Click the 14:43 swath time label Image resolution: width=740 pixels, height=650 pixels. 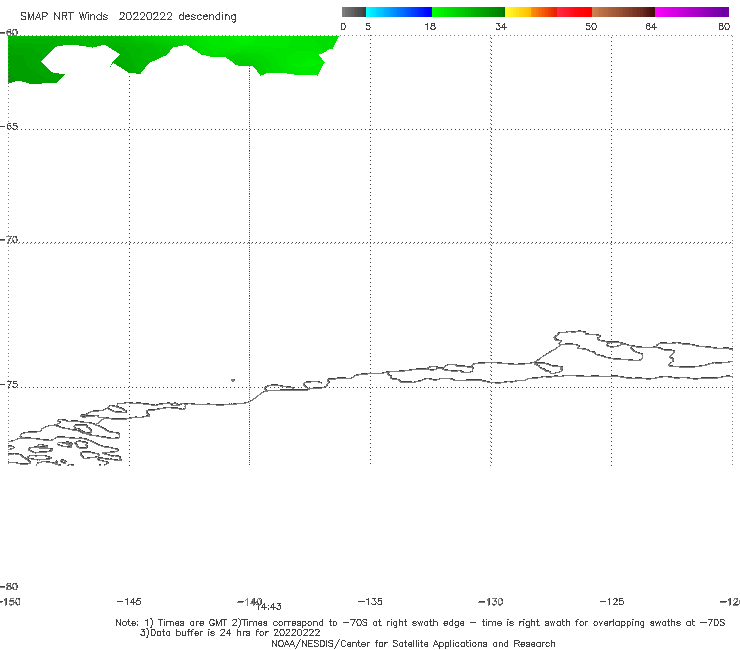[x=270, y=607]
